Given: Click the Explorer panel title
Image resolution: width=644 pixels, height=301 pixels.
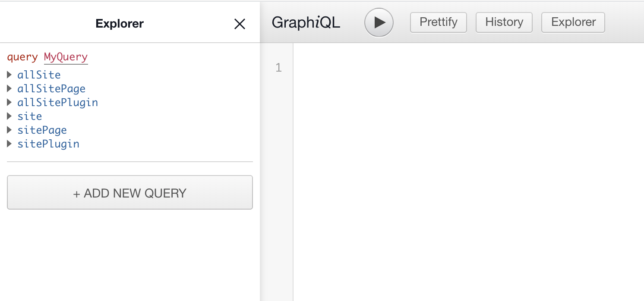Looking at the screenshot, I should click(120, 24).
